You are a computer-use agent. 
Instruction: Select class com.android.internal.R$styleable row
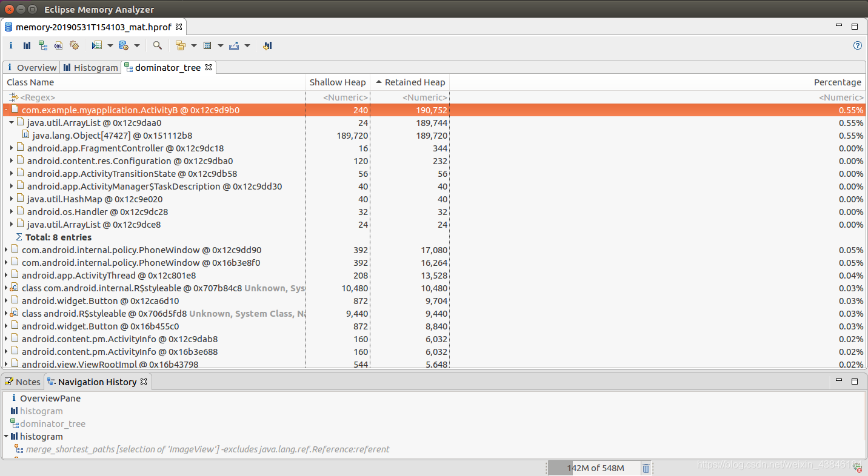[434, 288]
